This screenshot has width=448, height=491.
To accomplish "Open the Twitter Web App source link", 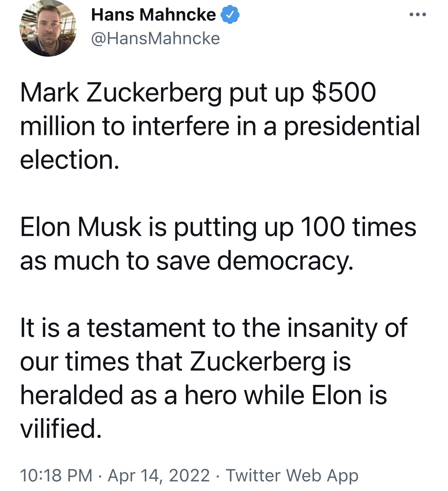I will click(292, 475).
